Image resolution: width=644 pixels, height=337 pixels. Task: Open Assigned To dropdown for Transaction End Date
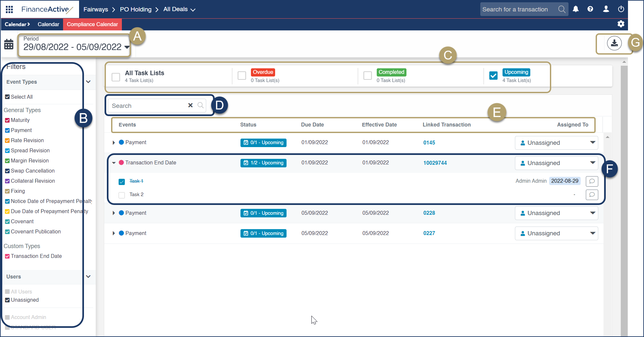[556, 163]
